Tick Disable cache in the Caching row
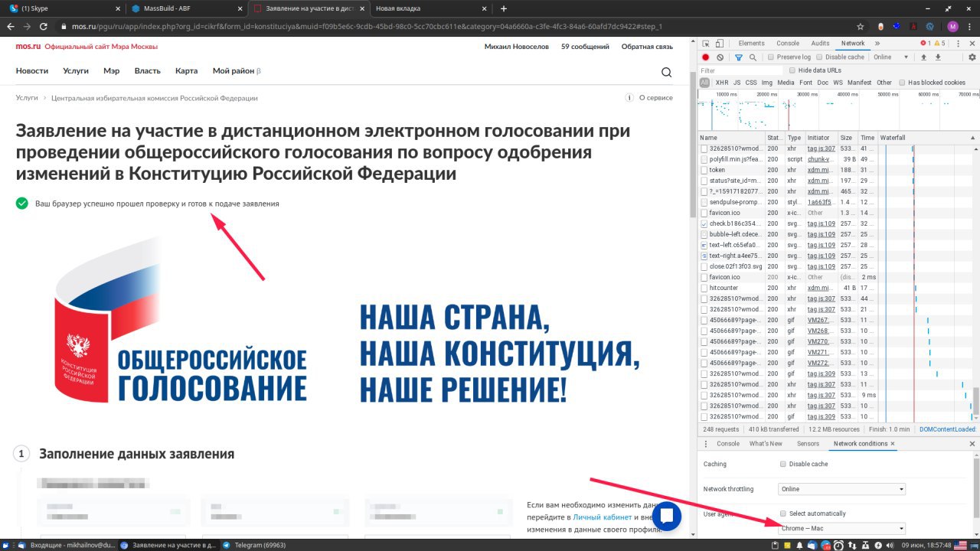 [782, 464]
